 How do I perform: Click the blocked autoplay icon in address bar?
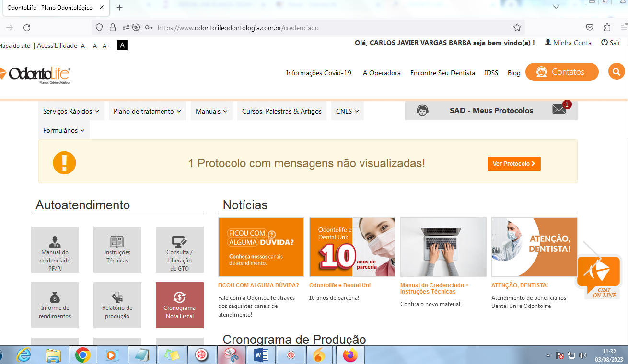pyautogui.click(x=136, y=28)
